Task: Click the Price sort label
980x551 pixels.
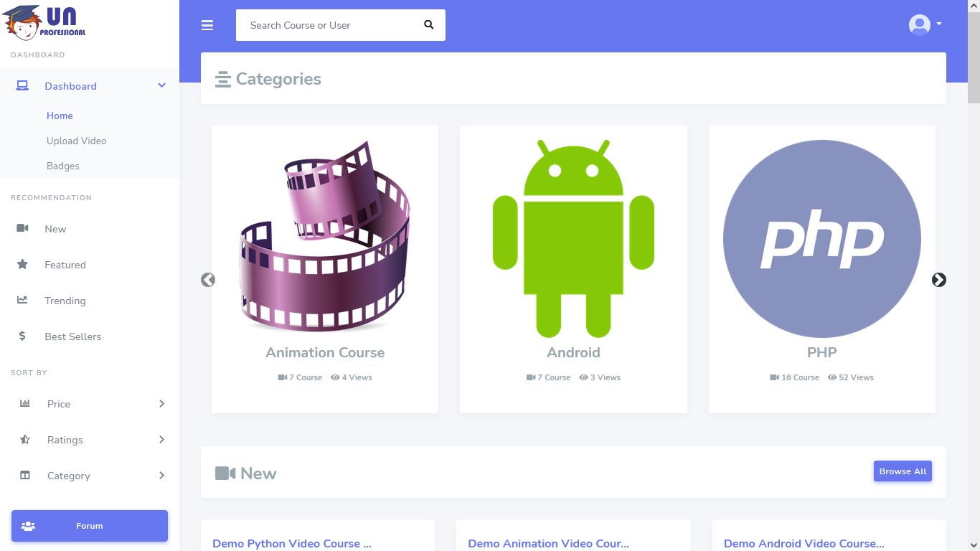Action: pos(59,404)
